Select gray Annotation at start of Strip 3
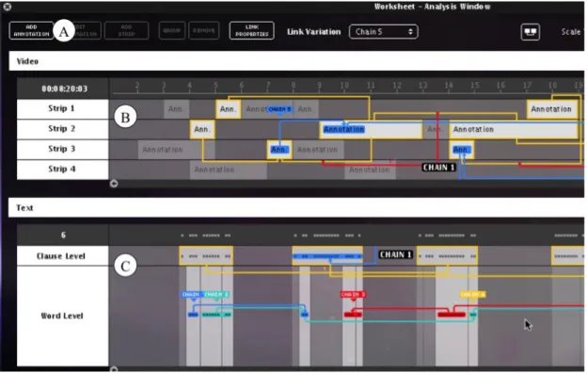 coord(176,150)
